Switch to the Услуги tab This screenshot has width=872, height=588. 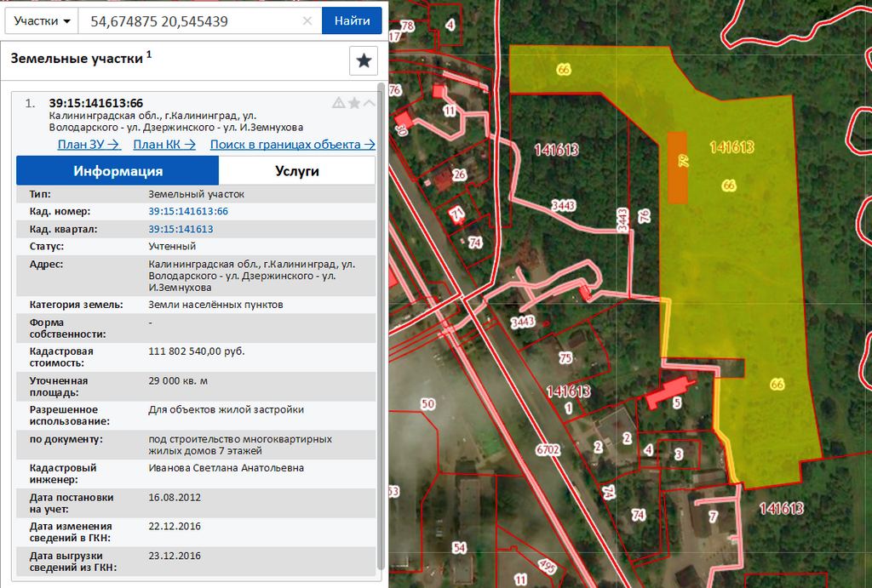[296, 171]
